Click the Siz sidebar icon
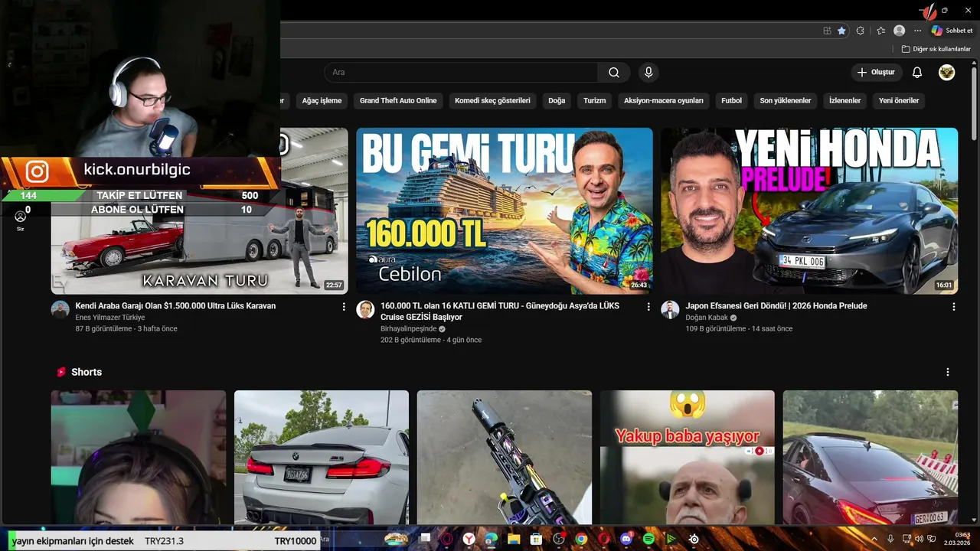 (x=21, y=220)
